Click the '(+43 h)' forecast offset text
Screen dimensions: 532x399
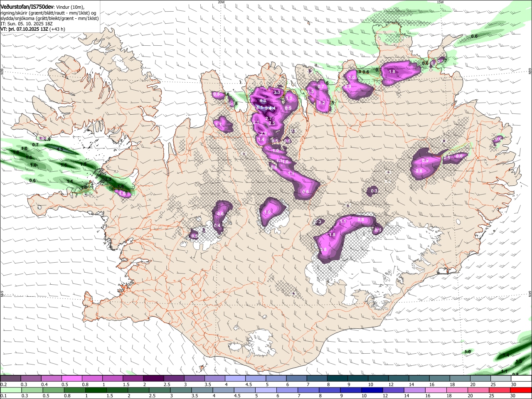[x=57, y=29]
